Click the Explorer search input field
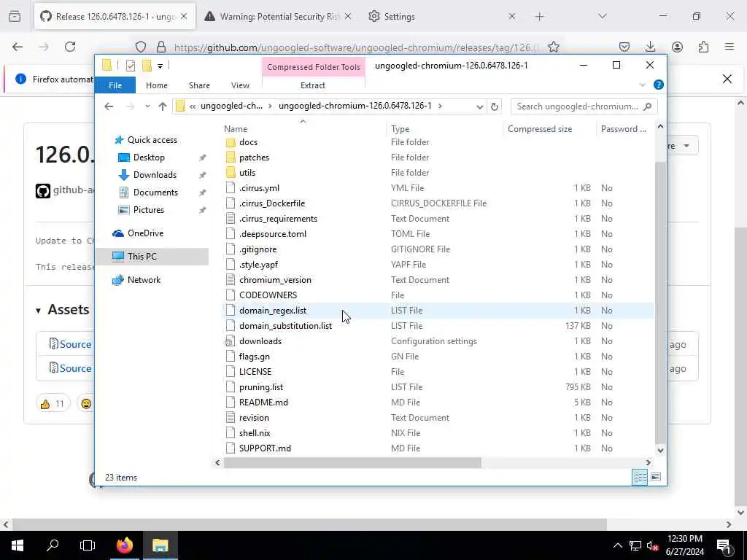 pos(578,106)
